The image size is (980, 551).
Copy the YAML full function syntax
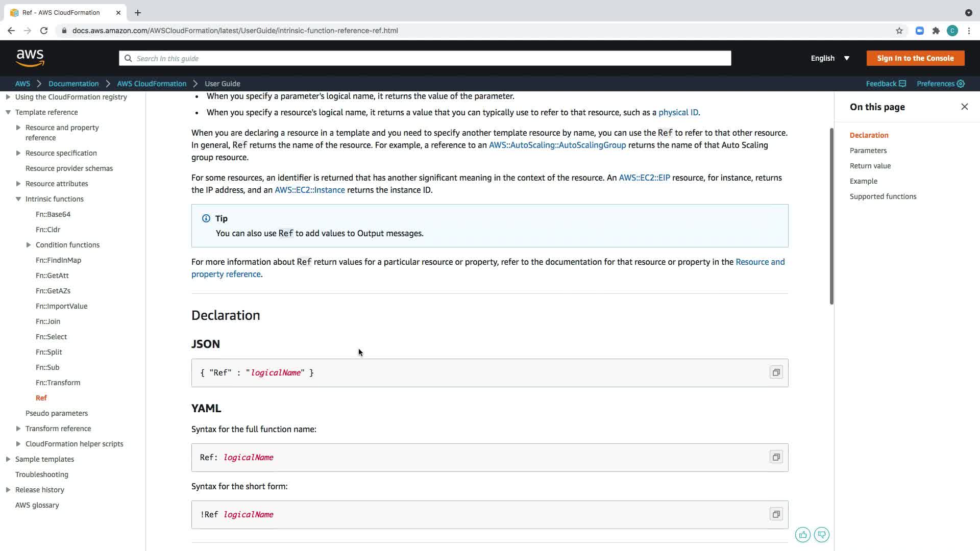[776, 458]
